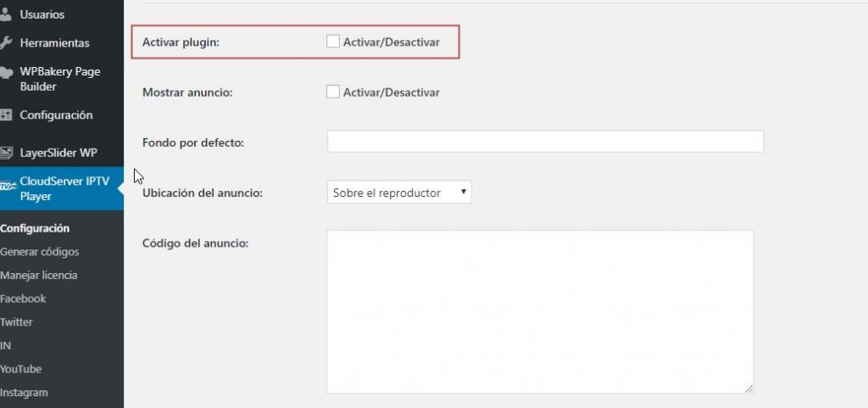Click the CloudServer IPTV Player logo icon

(8, 185)
